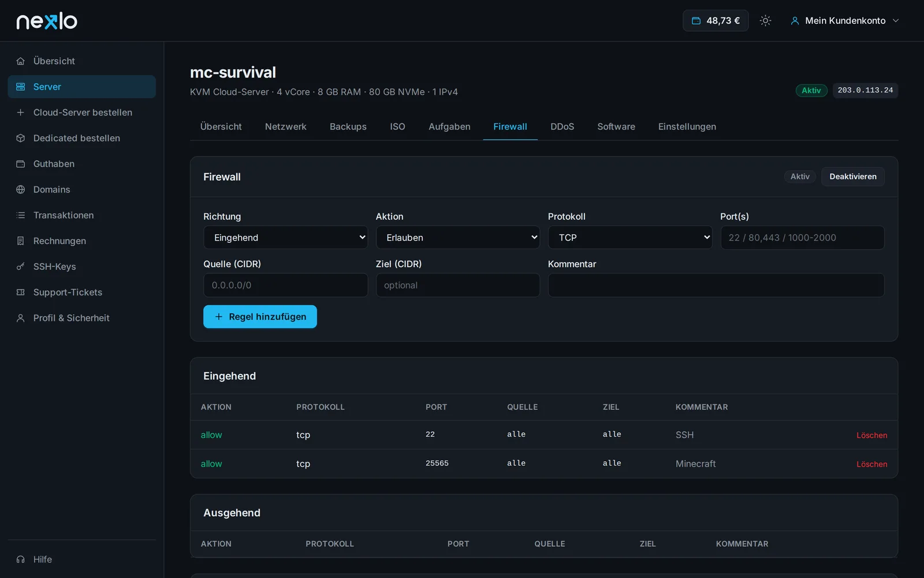The width and height of the screenshot is (924, 578).
Task: Toggle the light/dark theme sun icon
Action: [x=766, y=21]
